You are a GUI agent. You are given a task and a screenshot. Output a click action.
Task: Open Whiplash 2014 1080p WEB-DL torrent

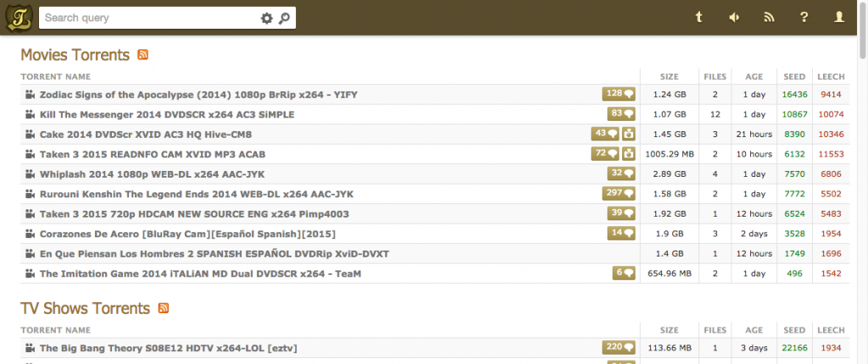point(153,174)
